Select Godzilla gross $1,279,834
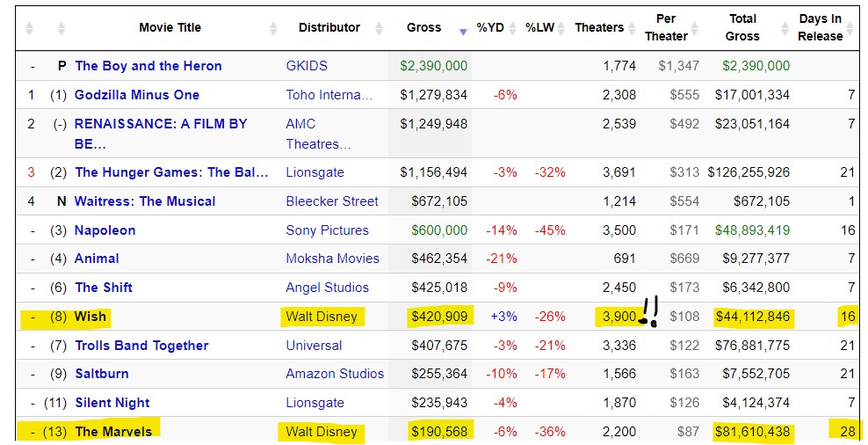The image size is (868, 445). click(x=434, y=95)
